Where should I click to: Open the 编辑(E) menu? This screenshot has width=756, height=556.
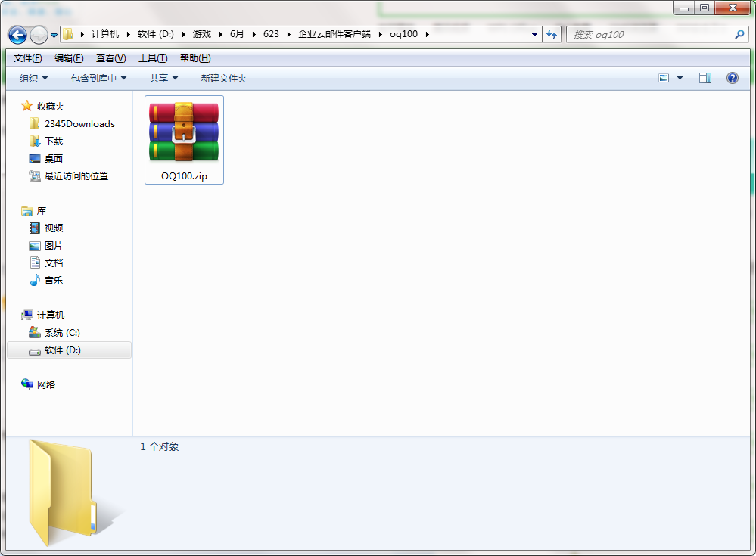coord(69,58)
